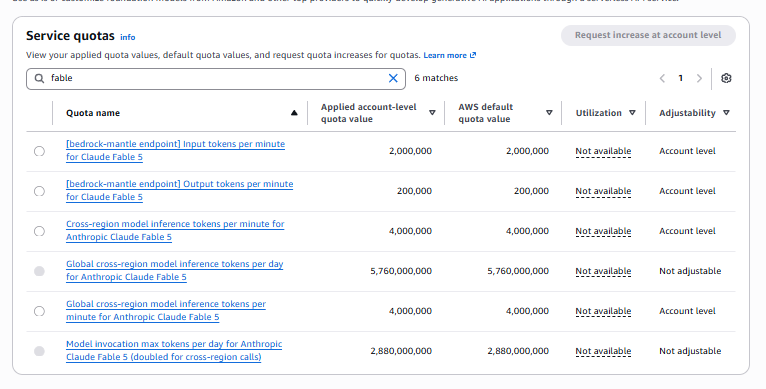Sort by Applied account-level quota value
Viewport: 766px width, 389px height.
[432, 113]
